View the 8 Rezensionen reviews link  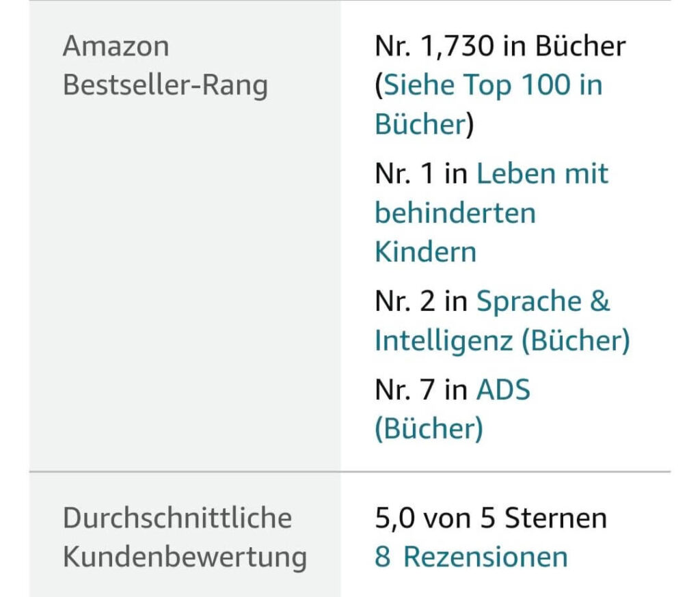[471, 557]
